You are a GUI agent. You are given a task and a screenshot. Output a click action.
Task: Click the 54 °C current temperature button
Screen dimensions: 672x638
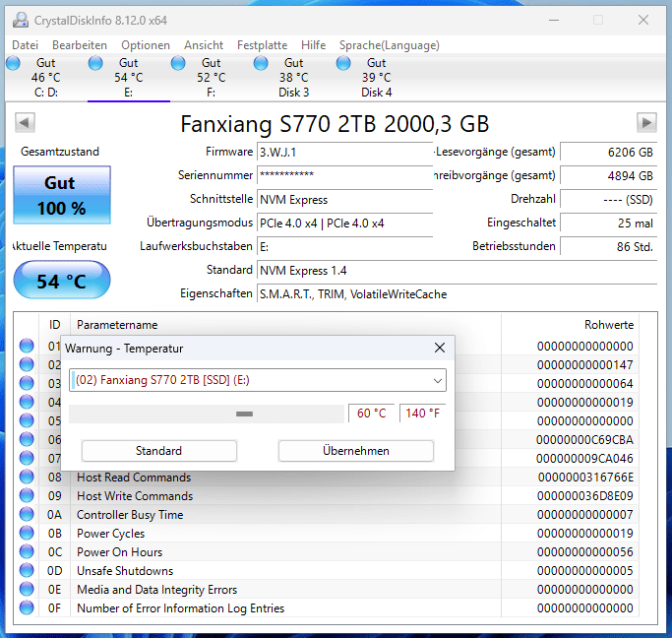(62, 280)
